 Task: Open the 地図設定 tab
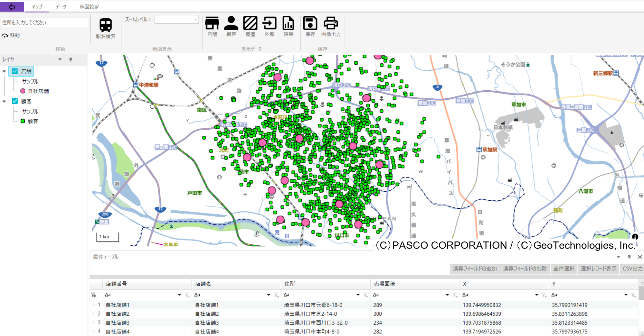89,7
